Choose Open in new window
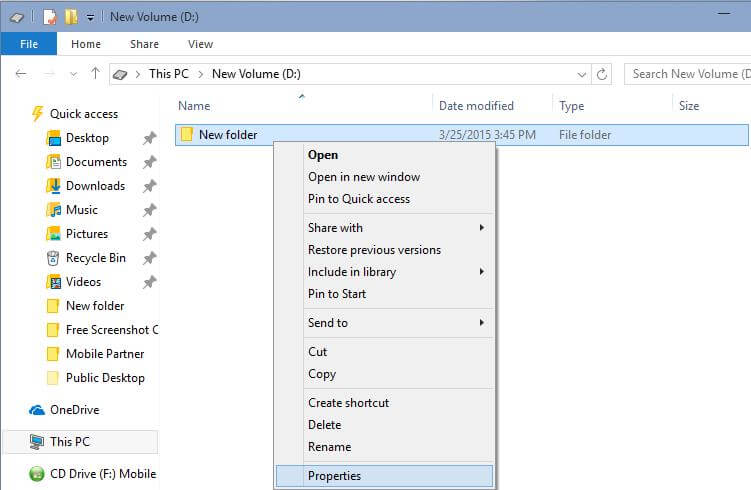Viewport: 751px width, 490px height. point(385,177)
